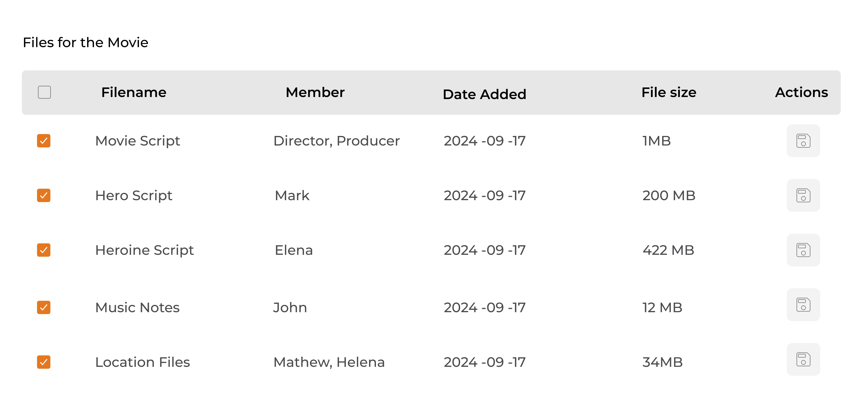Screen dimensions: 868x401
Task: Hit save icon for Music Notes row
Action: (803, 305)
